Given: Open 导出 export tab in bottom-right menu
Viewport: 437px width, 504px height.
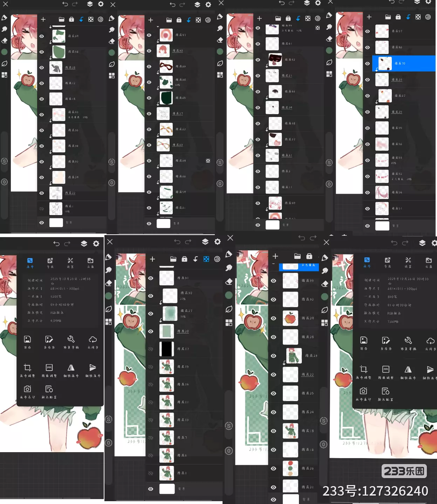Looking at the screenshot, I should click(387, 262).
